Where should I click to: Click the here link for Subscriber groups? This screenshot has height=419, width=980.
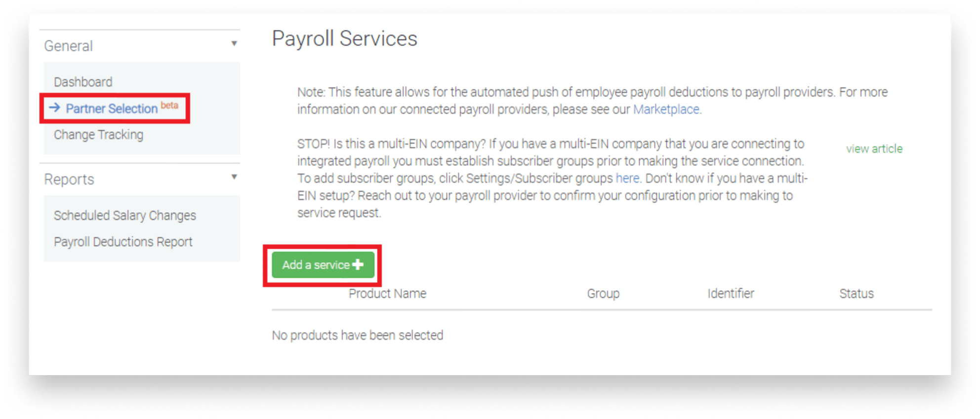627,178
